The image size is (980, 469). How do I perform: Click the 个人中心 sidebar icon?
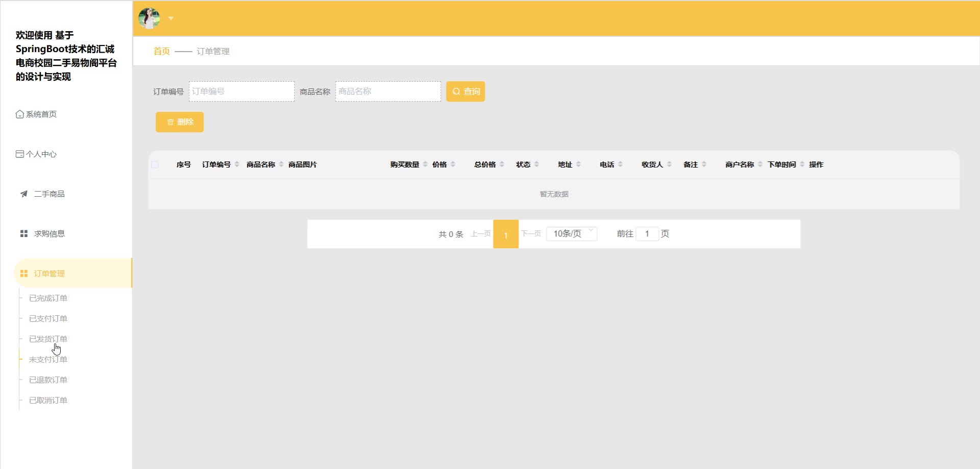point(19,154)
